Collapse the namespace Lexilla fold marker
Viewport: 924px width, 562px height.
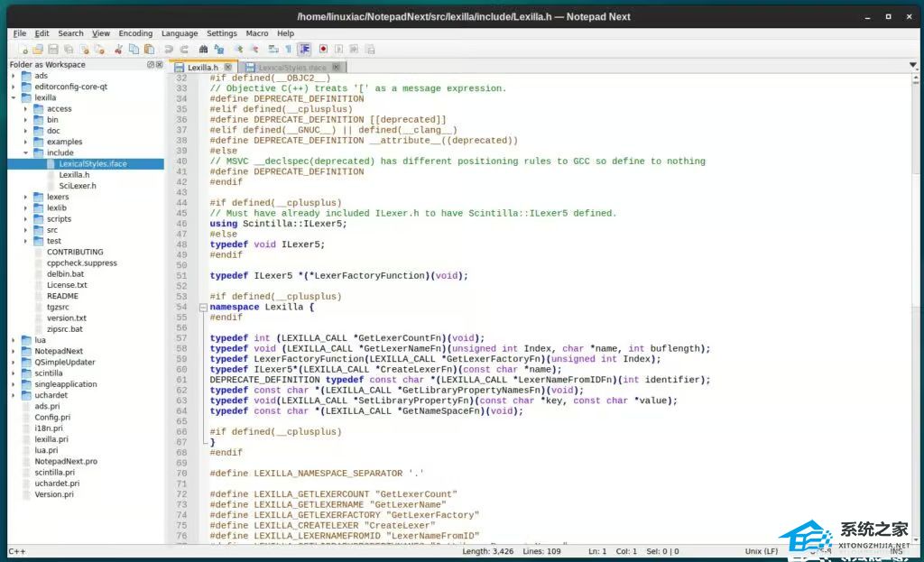coord(203,308)
